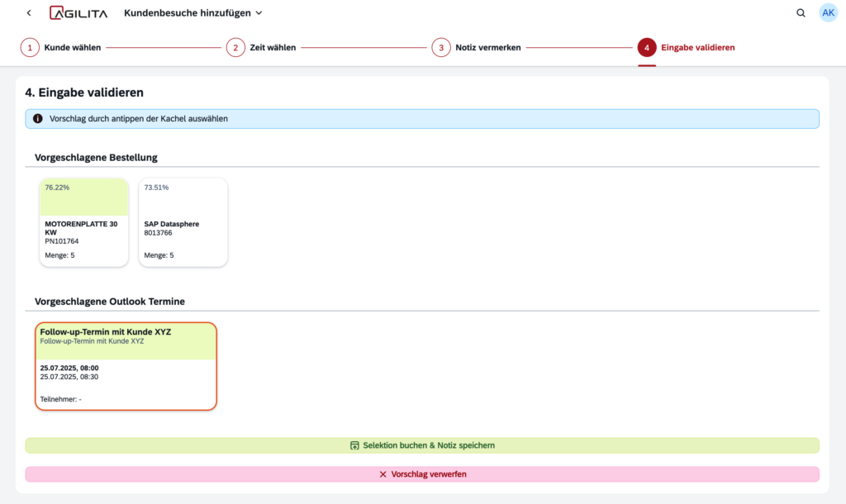The image size is (846, 504).
Task: Go to the Zeit wählen step
Action: (273, 48)
